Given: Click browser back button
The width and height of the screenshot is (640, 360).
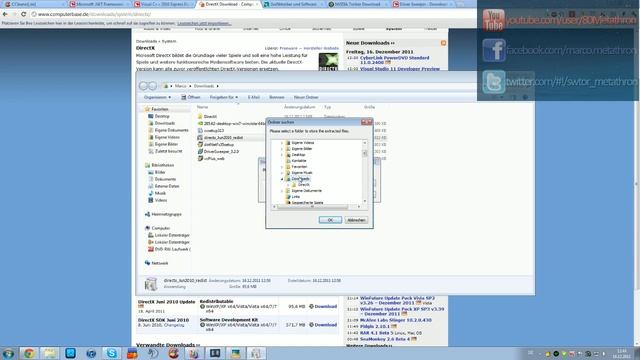Looking at the screenshot, I should [x=5, y=14].
